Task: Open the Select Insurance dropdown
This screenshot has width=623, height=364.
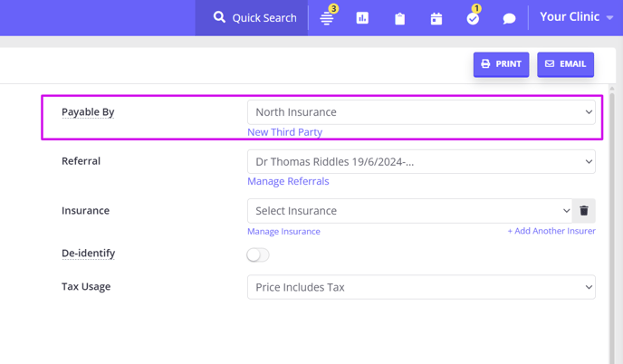Action: click(x=409, y=211)
